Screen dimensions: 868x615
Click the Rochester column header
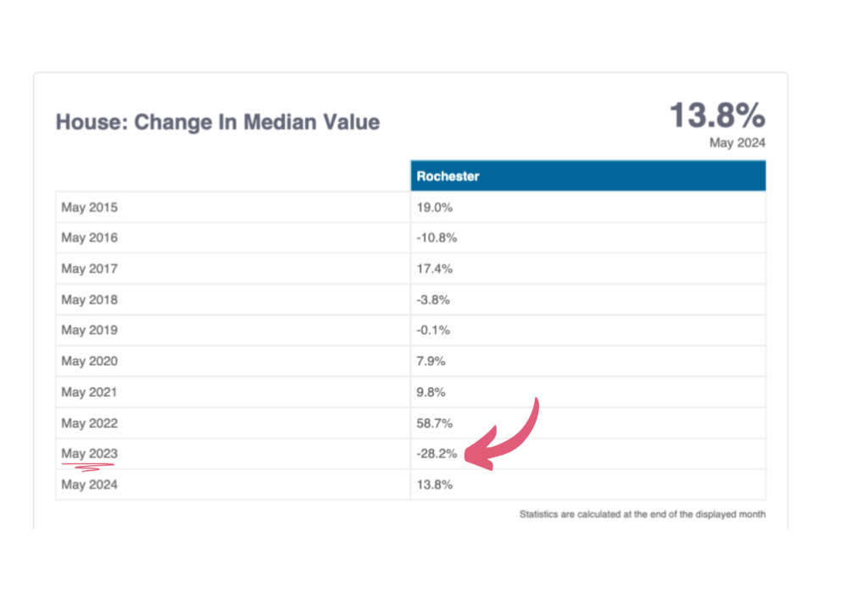pos(448,176)
